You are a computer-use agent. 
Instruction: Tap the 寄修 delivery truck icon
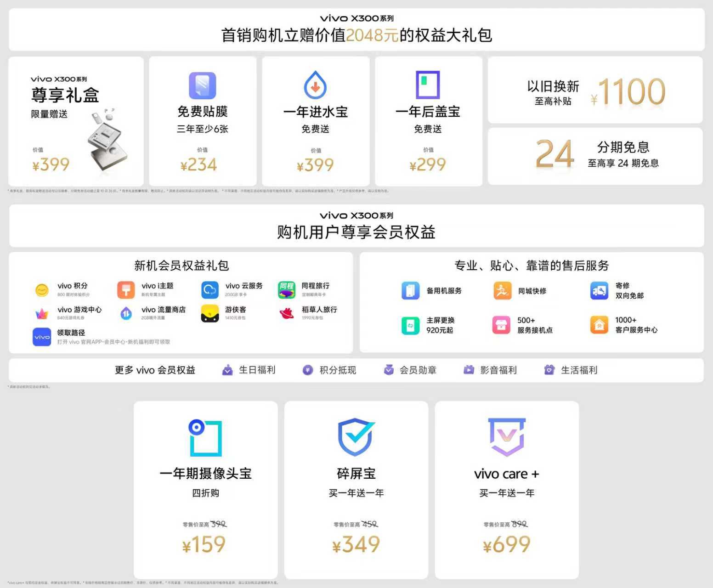coord(599,291)
